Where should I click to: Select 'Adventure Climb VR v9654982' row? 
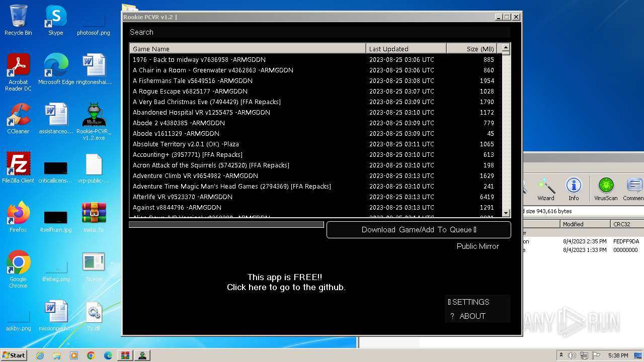[x=315, y=175]
